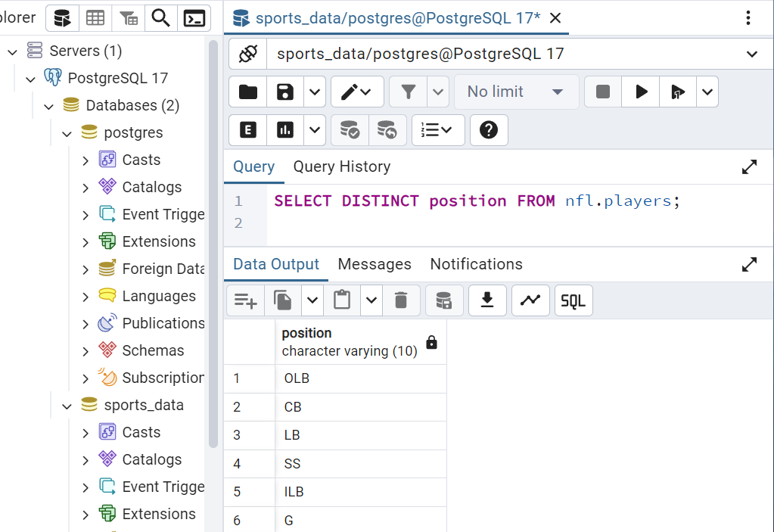The image size is (774, 532).
Task: Open the execute options dropdown arrow
Action: (x=707, y=92)
